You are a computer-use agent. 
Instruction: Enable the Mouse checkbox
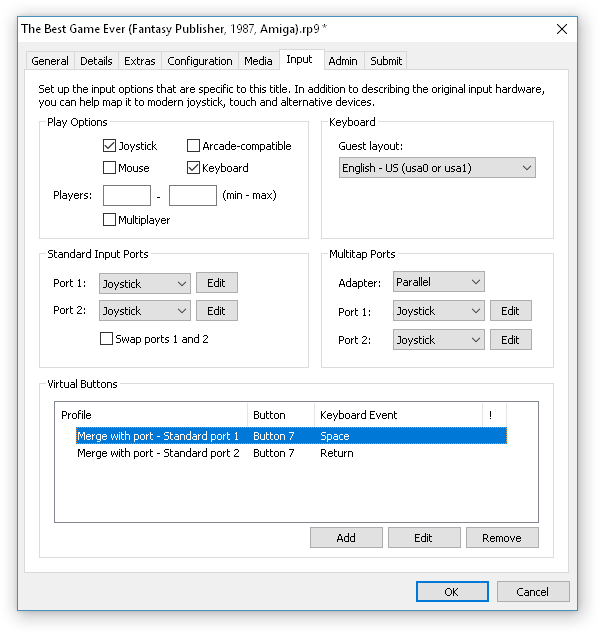click(x=109, y=168)
